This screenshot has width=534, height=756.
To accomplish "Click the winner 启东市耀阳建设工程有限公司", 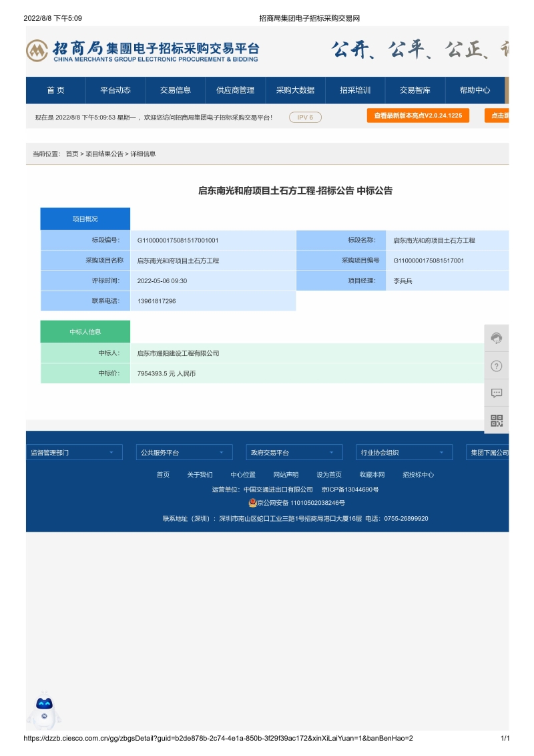I will (x=178, y=353).
